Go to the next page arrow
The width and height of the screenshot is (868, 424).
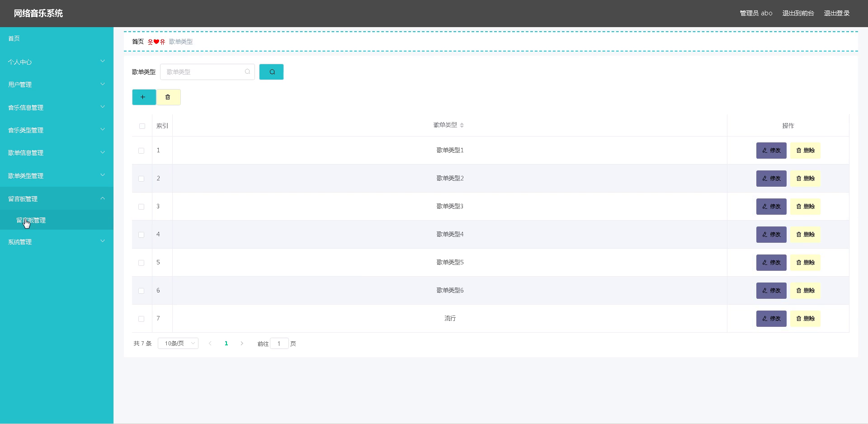click(x=242, y=344)
